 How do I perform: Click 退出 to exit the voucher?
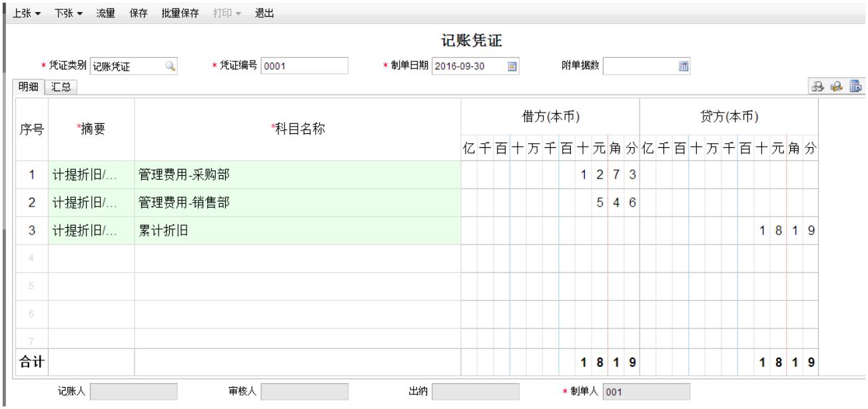264,13
